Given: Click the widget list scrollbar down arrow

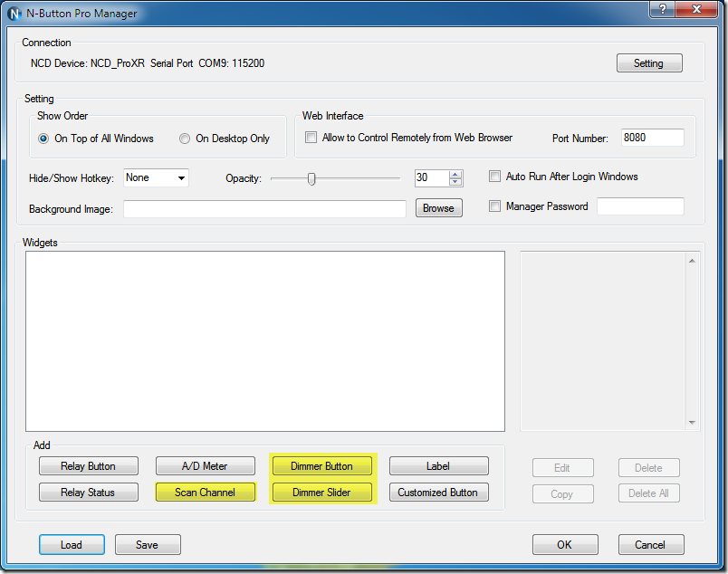Looking at the screenshot, I should (692, 422).
